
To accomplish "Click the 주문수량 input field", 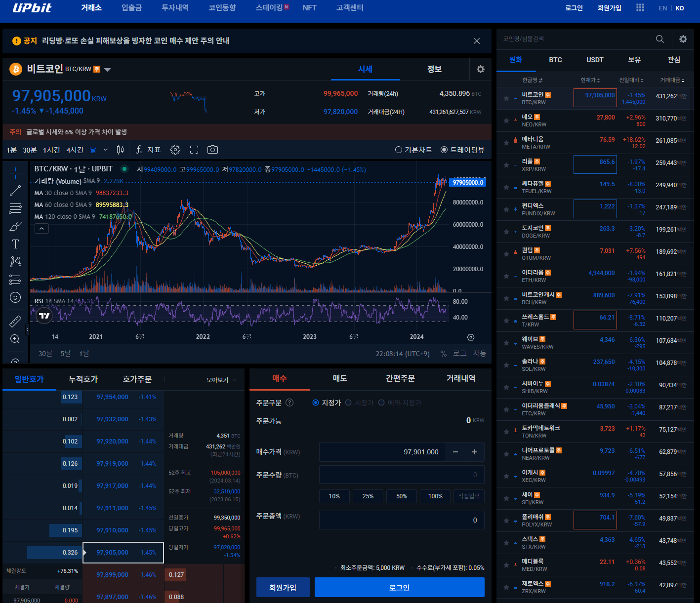I will pos(402,475).
